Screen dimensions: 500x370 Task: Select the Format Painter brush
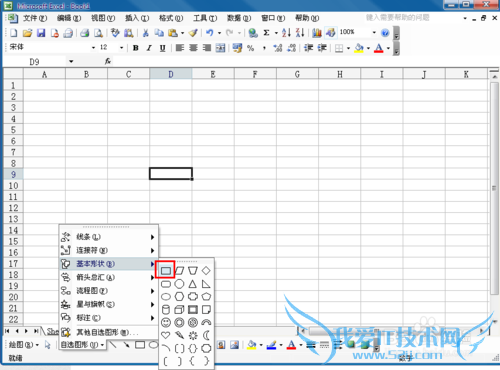click(x=193, y=33)
